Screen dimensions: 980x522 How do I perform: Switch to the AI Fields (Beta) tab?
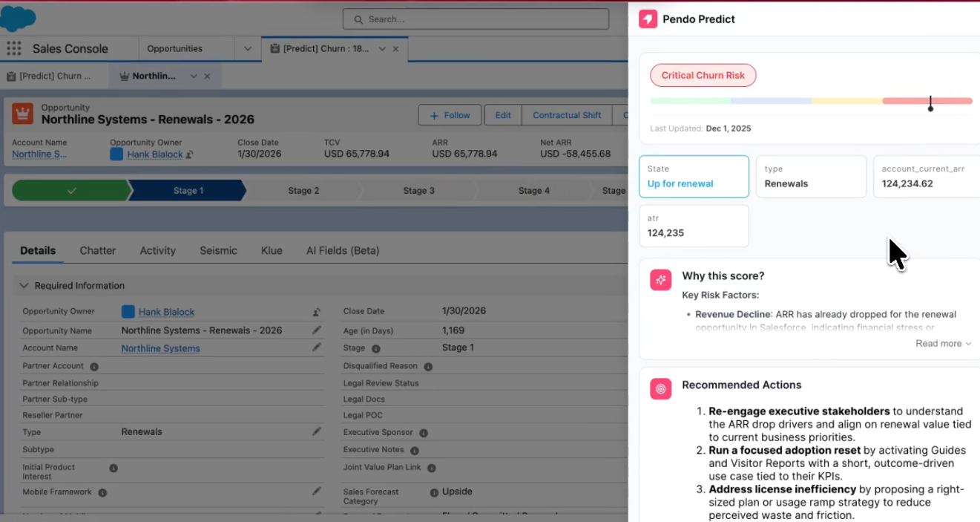pos(343,251)
